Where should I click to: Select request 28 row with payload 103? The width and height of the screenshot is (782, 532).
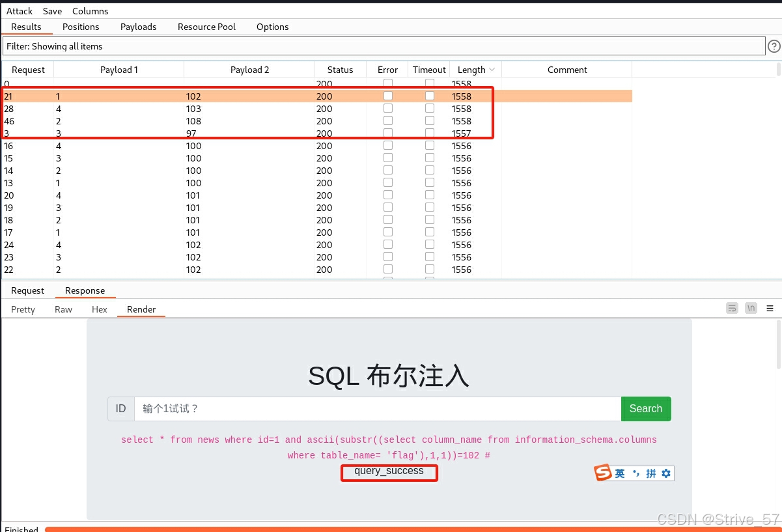(317, 108)
